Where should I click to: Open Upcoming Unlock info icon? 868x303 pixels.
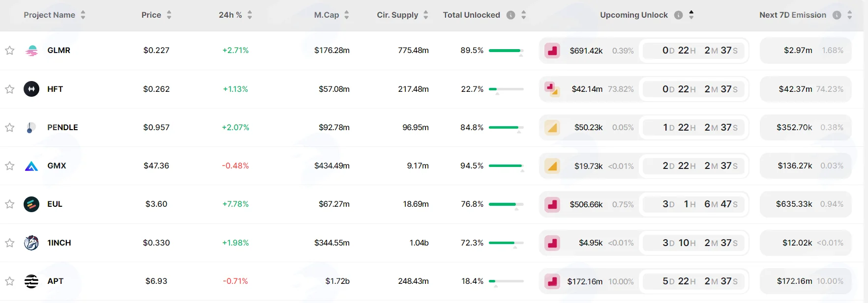pos(679,15)
